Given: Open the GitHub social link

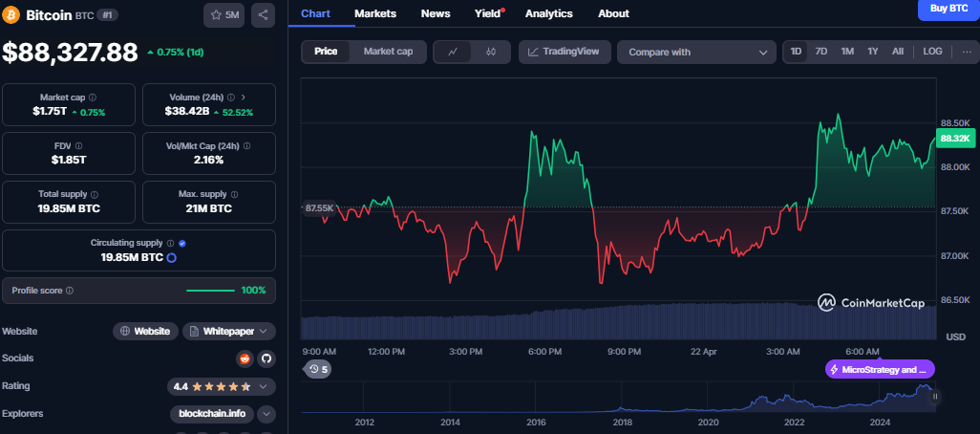Looking at the screenshot, I should click(266, 358).
